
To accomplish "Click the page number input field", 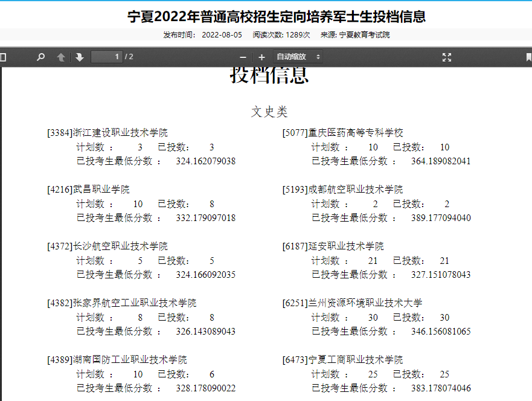I will (106, 57).
